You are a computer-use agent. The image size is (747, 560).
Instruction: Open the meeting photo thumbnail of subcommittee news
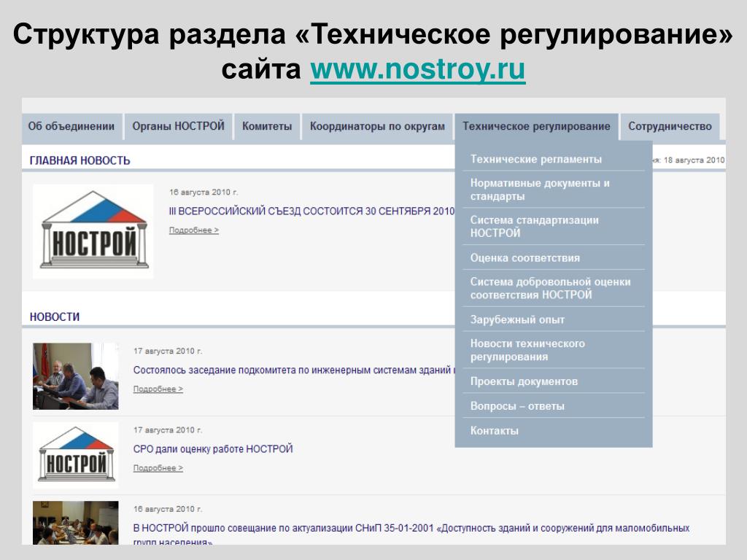point(76,376)
